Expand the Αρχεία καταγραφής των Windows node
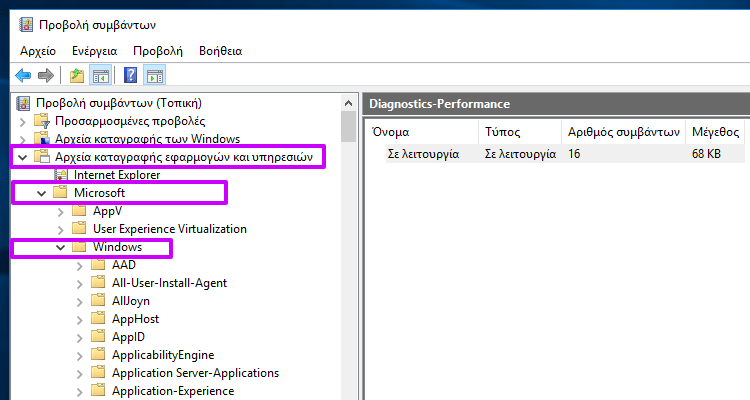The height and width of the screenshot is (400, 750). coord(22,140)
